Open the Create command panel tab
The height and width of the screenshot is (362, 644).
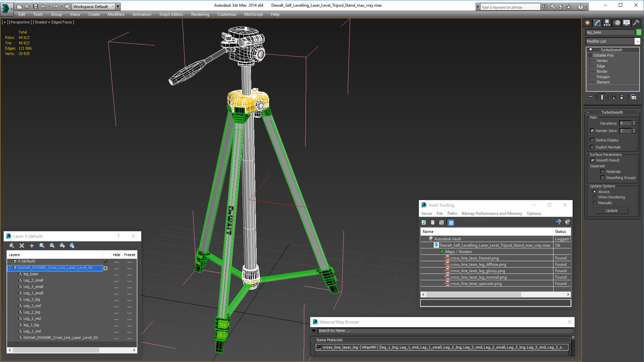[x=587, y=23]
